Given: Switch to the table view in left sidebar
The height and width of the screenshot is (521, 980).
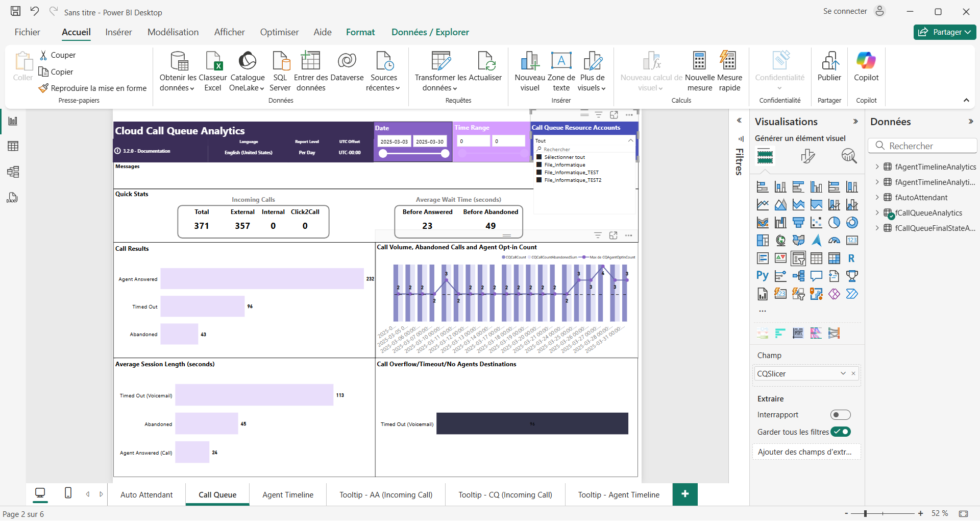Looking at the screenshot, I should [x=13, y=146].
